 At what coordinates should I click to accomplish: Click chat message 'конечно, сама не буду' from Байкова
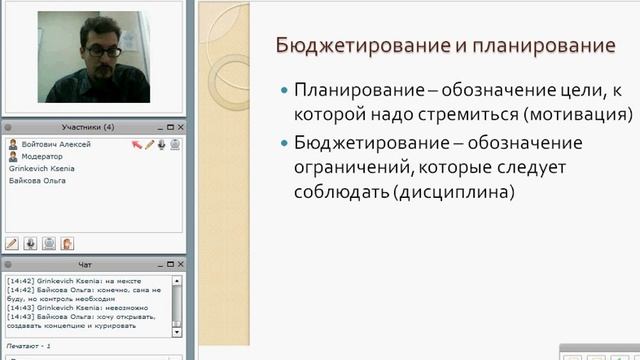click(84, 294)
